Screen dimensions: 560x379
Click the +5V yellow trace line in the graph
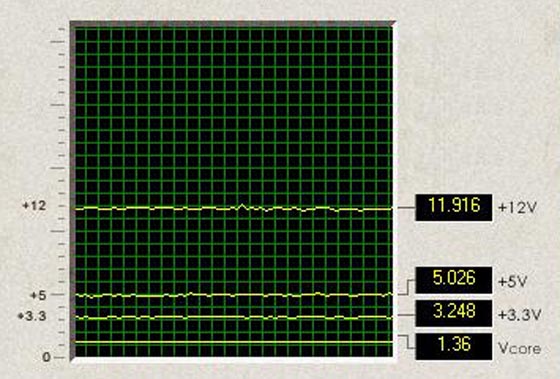click(x=234, y=295)
